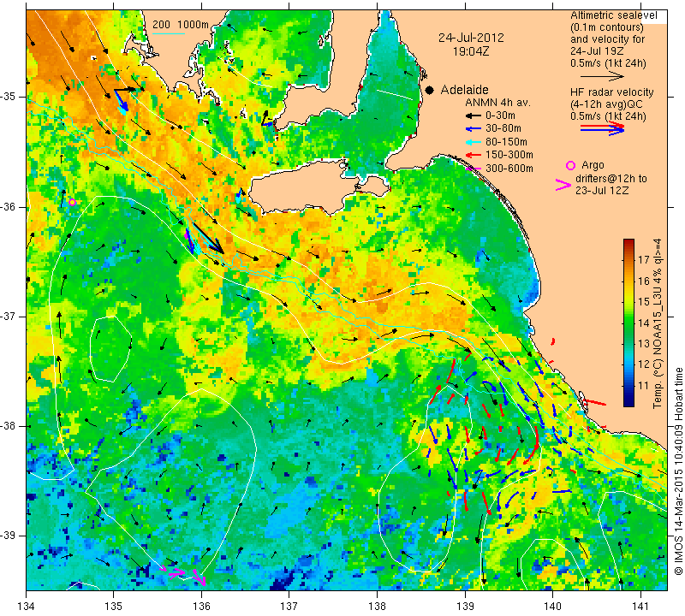This screenshot has height=616, width=685.
Task: Click the longitude 135 axis label
Action: [114, 606]
